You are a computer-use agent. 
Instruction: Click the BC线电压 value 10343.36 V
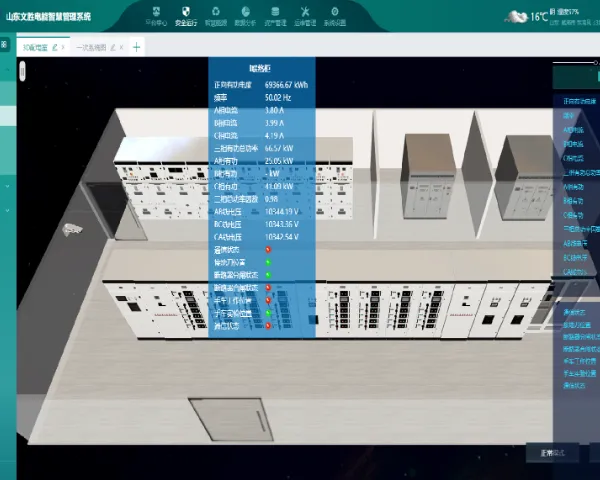point(282,224)
